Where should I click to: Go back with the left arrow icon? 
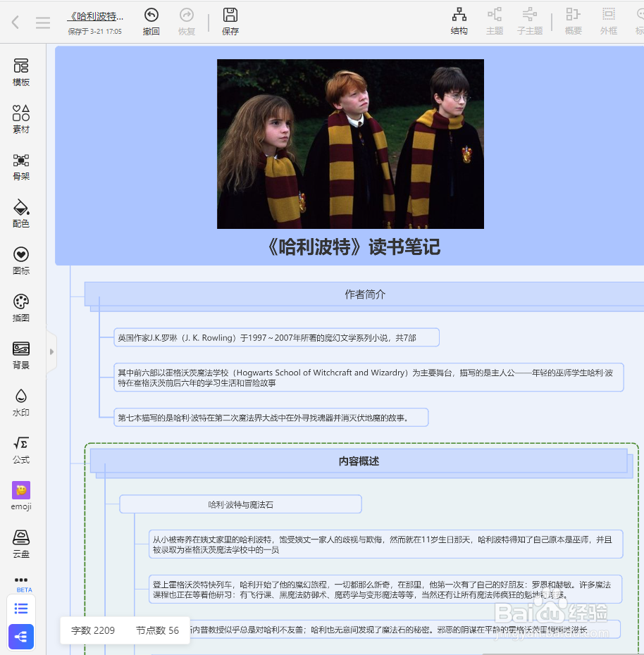(x=16, y=22)
